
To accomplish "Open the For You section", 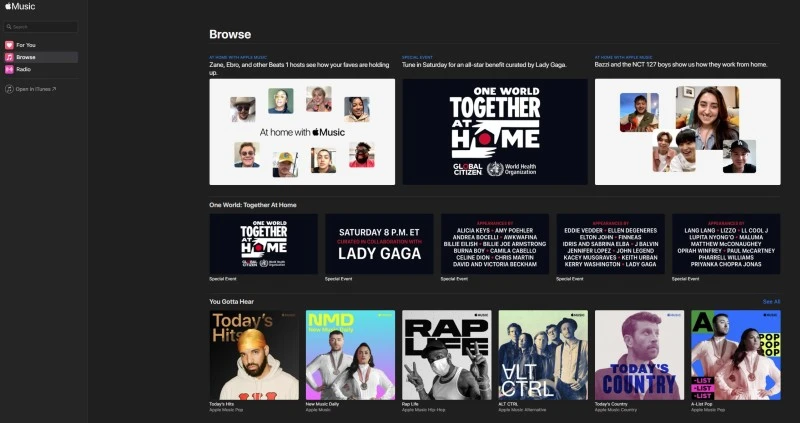I will [41, 45].
